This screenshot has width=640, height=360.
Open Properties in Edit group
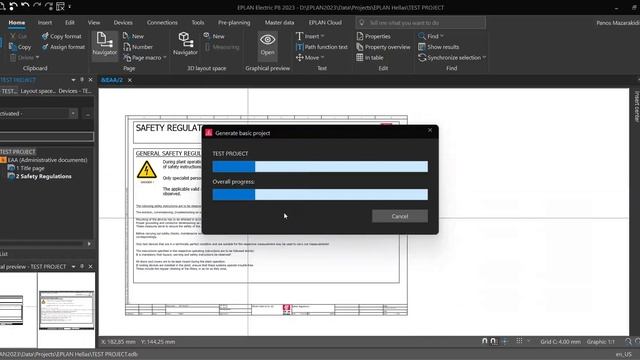pyautogui.click(x=373, y=36)
